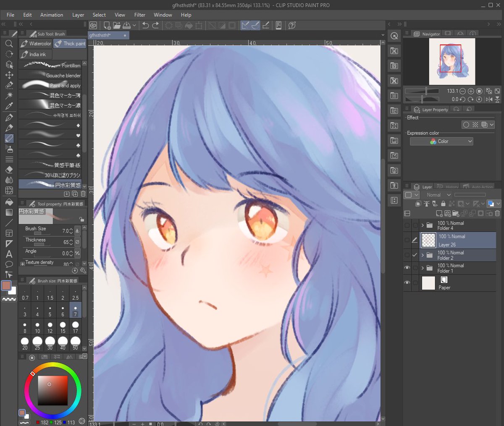504x426 pixels.
Task: Choose Pointillism sub tool
Action: click(50, 65)
